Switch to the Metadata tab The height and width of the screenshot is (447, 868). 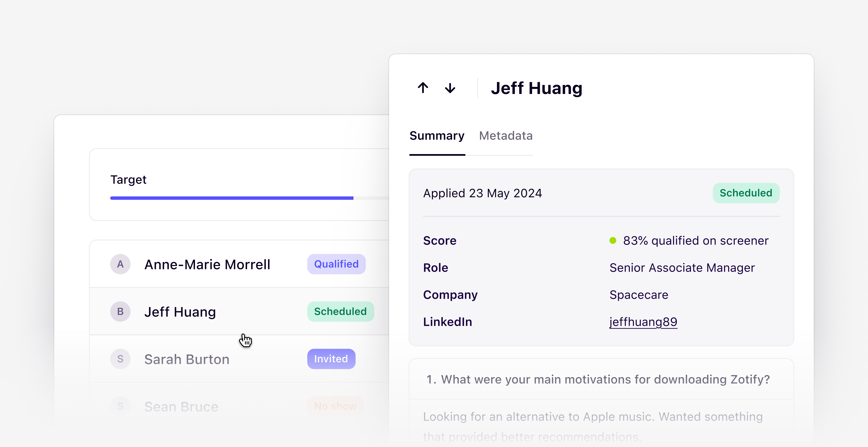[x=505, y=136]
